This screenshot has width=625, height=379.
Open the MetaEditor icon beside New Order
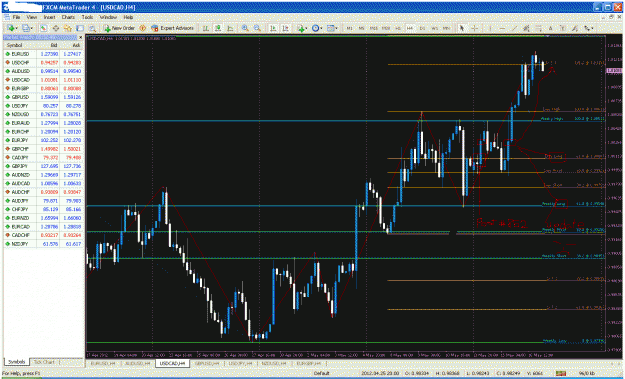coord(143,28)
